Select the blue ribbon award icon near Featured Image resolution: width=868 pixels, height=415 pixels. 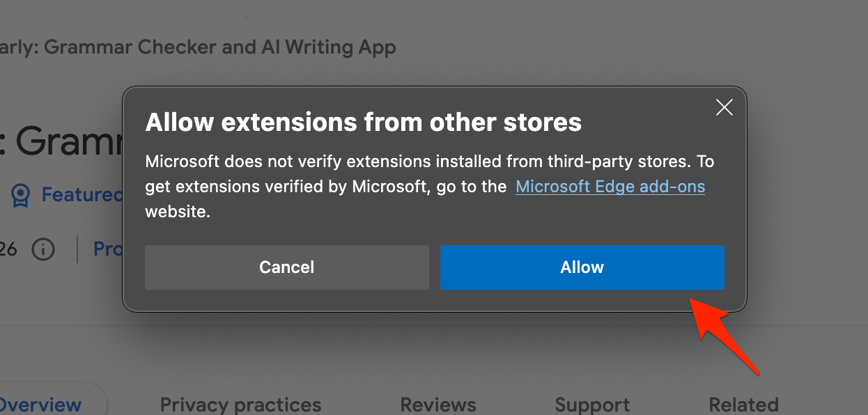(x=20, y=195)
